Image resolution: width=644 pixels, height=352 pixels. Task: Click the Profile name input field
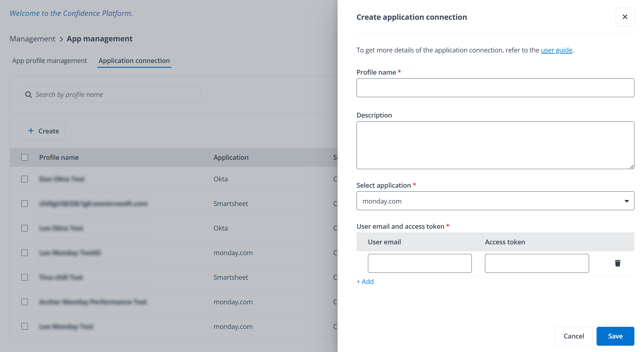pyautogui.click(x=495, y=88)
